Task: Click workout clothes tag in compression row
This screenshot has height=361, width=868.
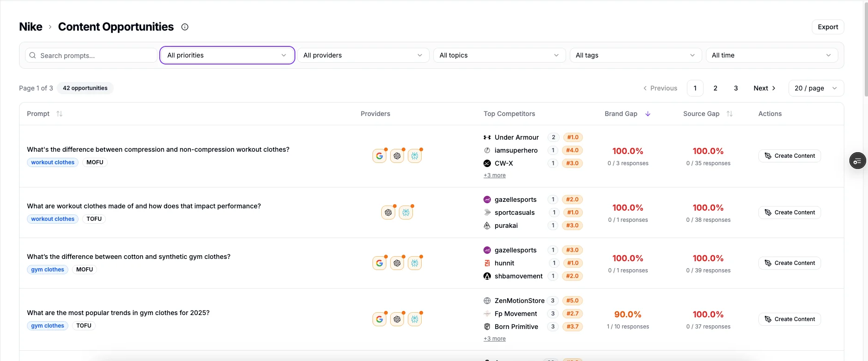Action: pos(52,162)
